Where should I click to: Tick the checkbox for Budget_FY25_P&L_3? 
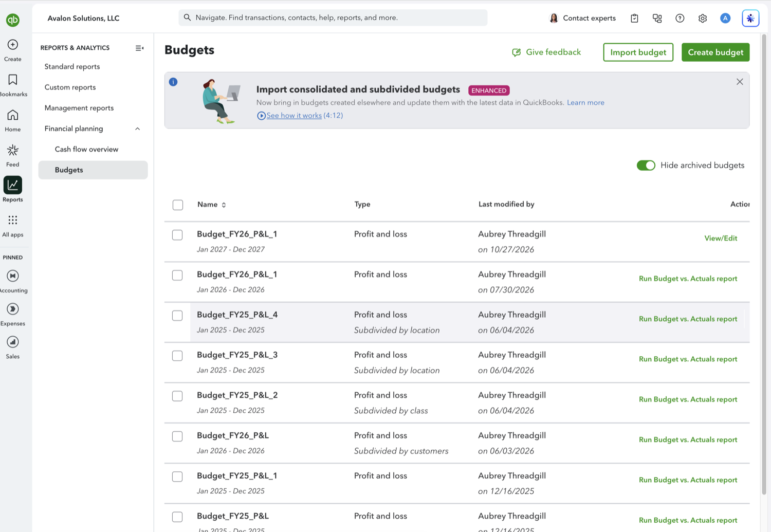(x=177, y=356)
